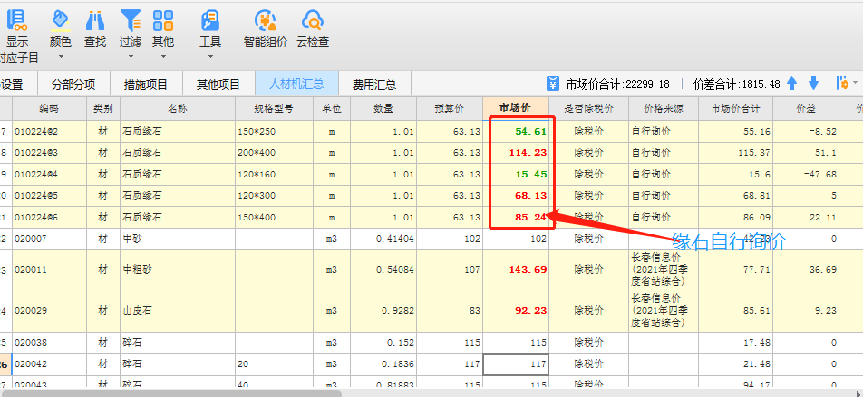Open the 费用汇总 tab

(x=374, y=85)
